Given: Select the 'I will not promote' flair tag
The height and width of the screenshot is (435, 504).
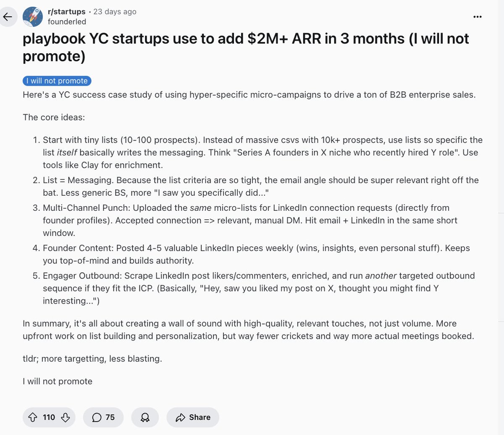Looking at the screenshot, I should point(57,81).
